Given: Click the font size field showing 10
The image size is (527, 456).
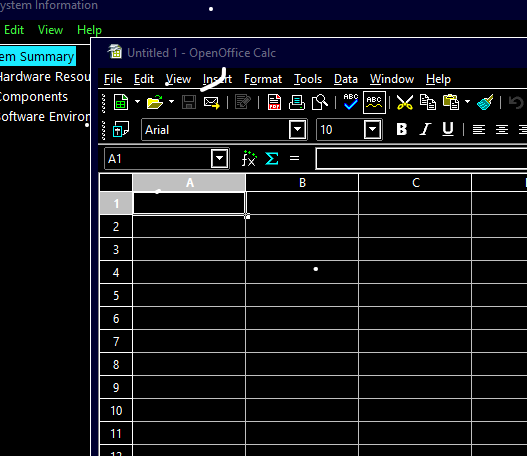Looking at the screenshot, I should [x=340, y=130].
